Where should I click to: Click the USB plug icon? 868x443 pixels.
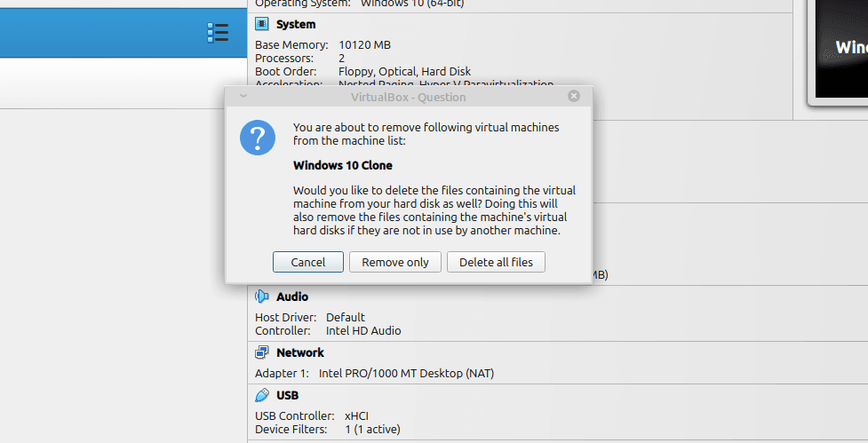[261, 395]
